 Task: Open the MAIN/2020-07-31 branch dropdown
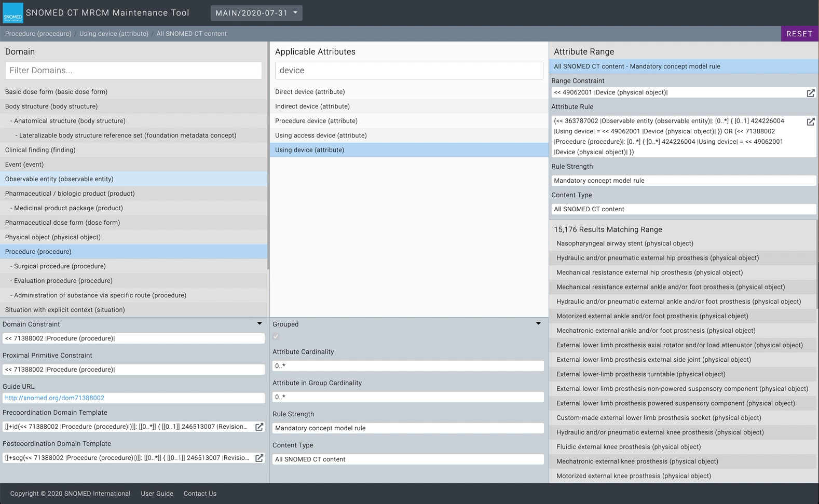256,13
